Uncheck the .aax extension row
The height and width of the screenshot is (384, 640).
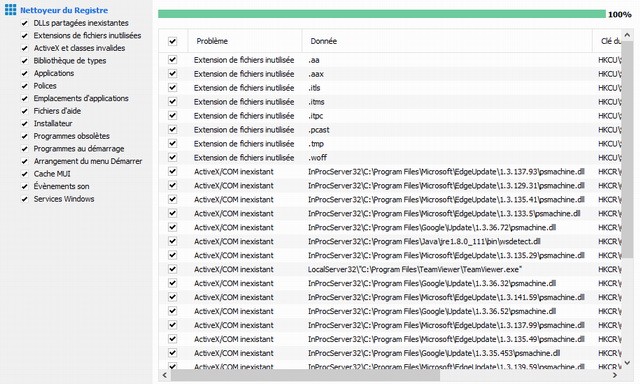pos(173,74)
